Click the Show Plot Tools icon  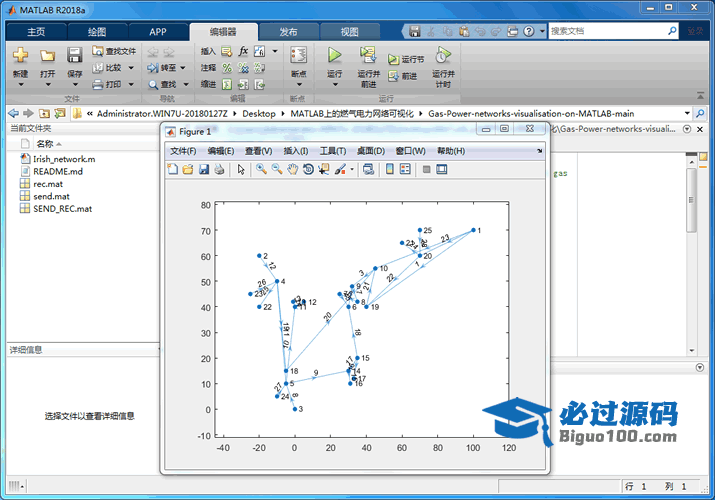point(441,170)
